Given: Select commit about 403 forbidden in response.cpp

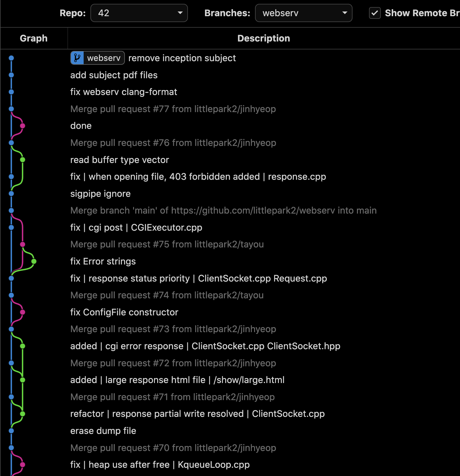Looking at the screenshot, I should pos(198,177).
